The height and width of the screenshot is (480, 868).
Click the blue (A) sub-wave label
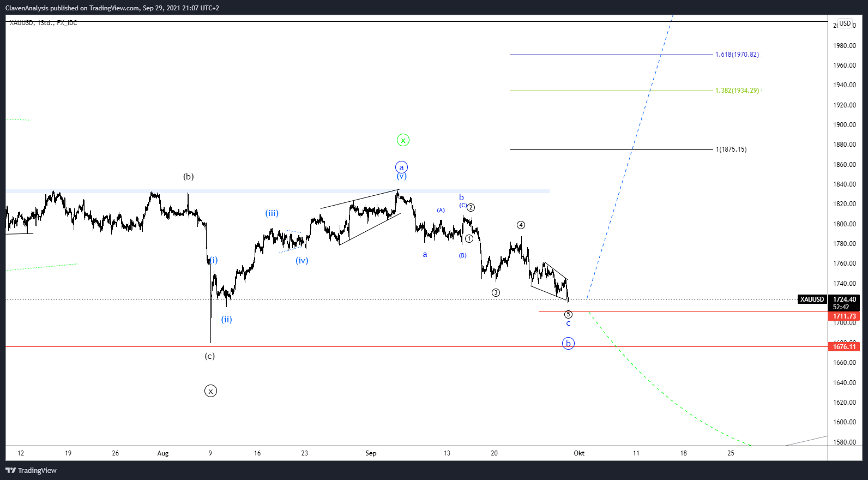(x=441, y=211)
